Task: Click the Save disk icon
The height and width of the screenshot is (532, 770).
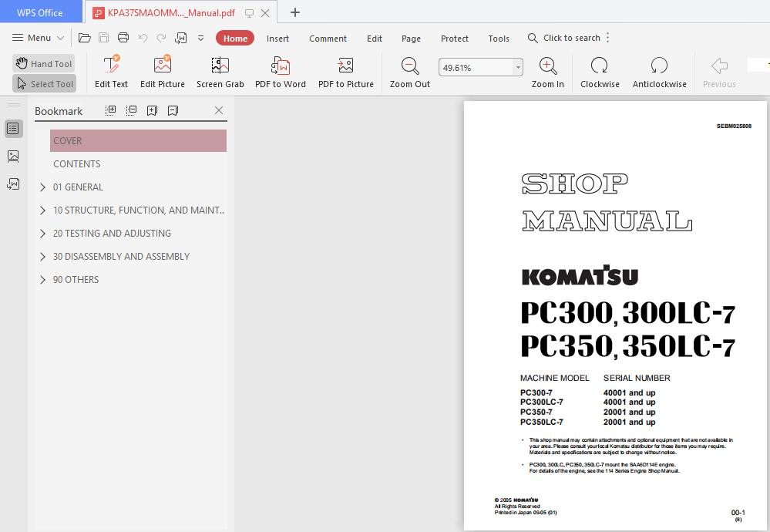Action: [x=103, y=38]
